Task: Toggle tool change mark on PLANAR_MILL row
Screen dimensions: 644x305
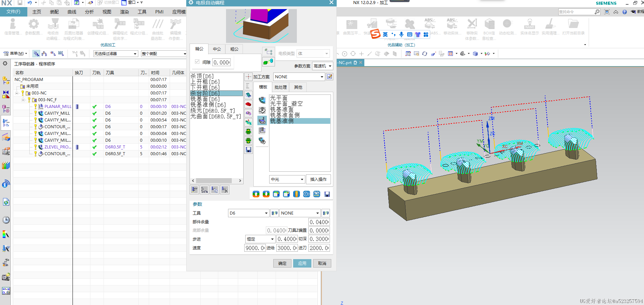Action: tap(77, 107)
